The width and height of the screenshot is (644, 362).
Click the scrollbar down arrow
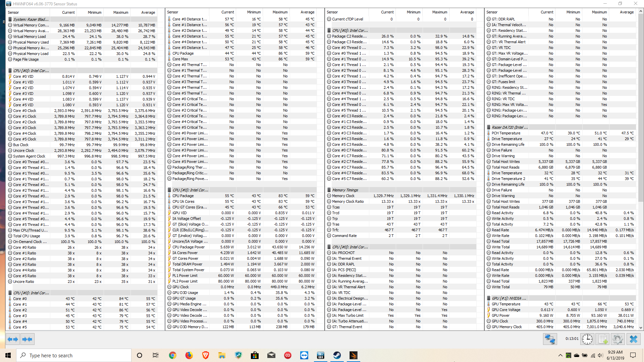tap(641, 328)
